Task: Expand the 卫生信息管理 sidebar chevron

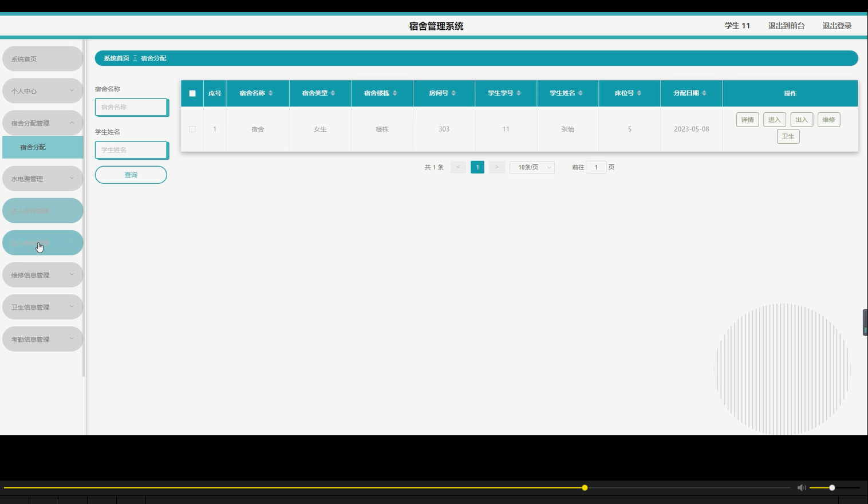Action: coord(72,306)
